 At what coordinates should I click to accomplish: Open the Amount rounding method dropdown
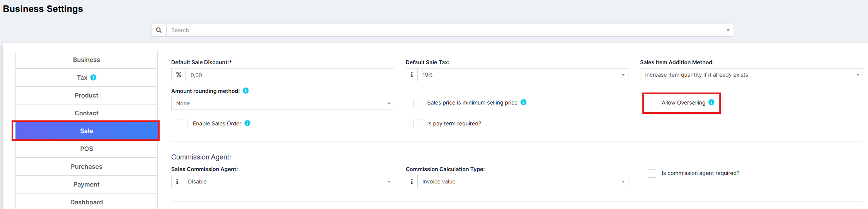283,103
